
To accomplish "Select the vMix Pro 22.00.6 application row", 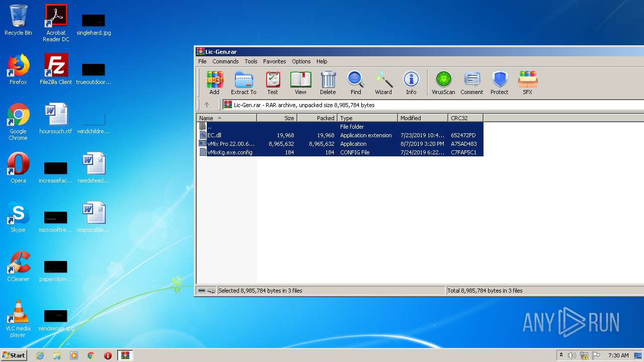I will tap(340, 144).
